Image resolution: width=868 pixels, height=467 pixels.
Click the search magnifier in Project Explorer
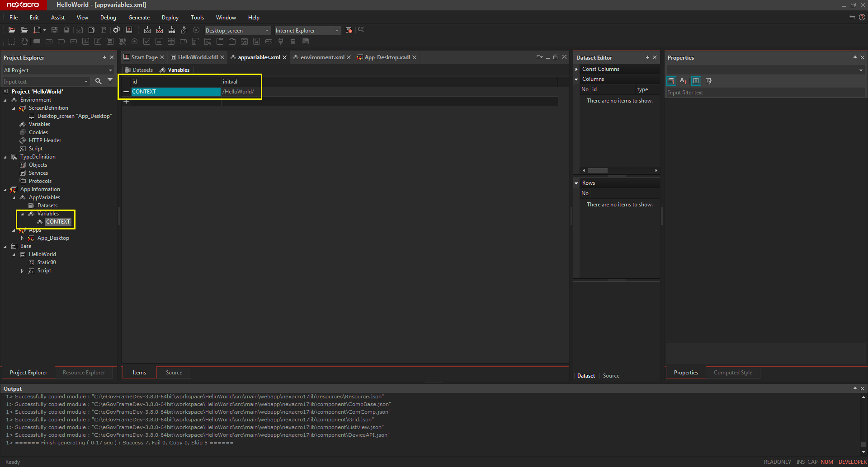coord(98,81)
